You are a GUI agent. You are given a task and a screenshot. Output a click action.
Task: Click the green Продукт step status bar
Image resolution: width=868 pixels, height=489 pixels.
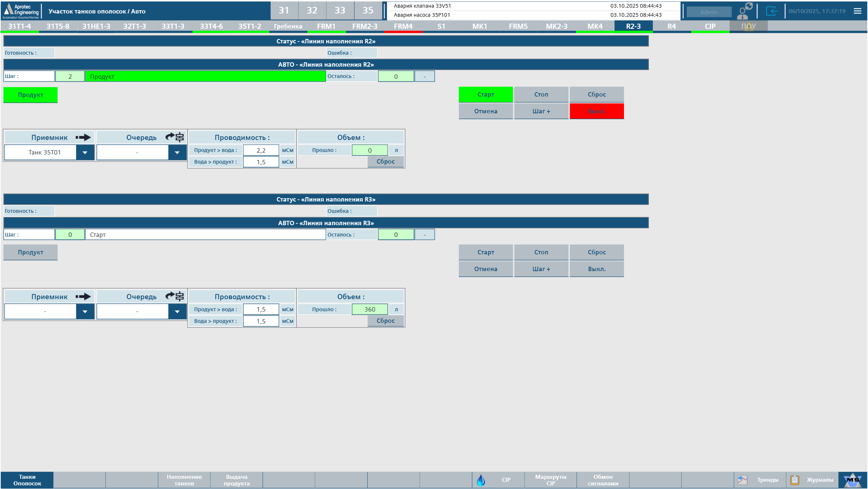pos(205,76)
